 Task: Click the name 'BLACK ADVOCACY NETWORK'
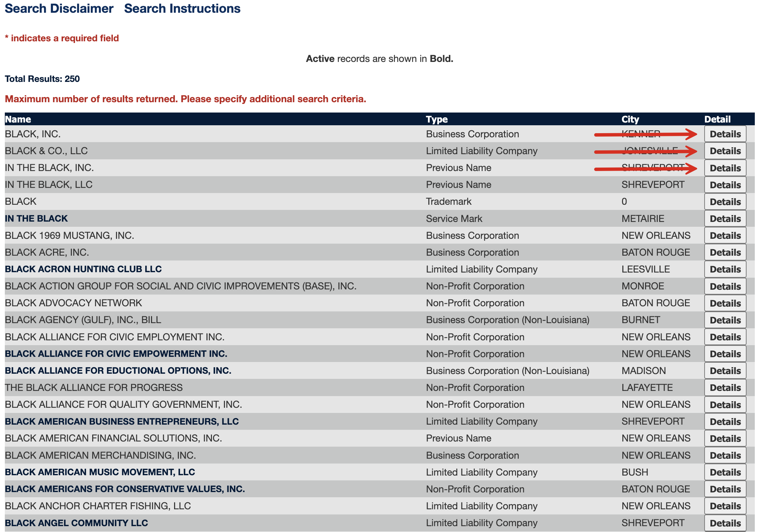click(73, 303)
